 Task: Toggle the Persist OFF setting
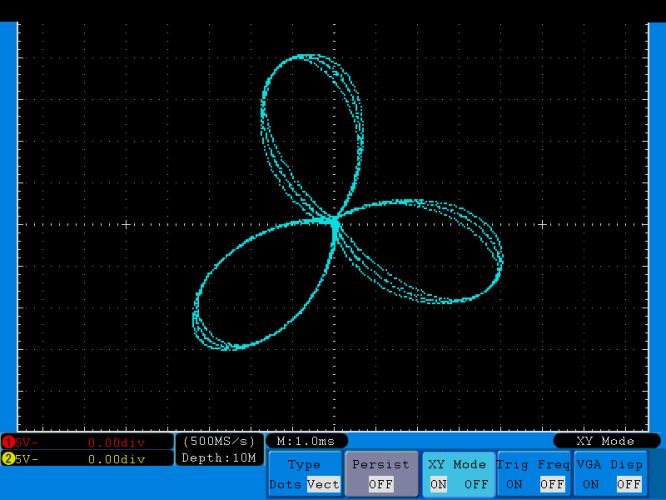click(381, 484)
